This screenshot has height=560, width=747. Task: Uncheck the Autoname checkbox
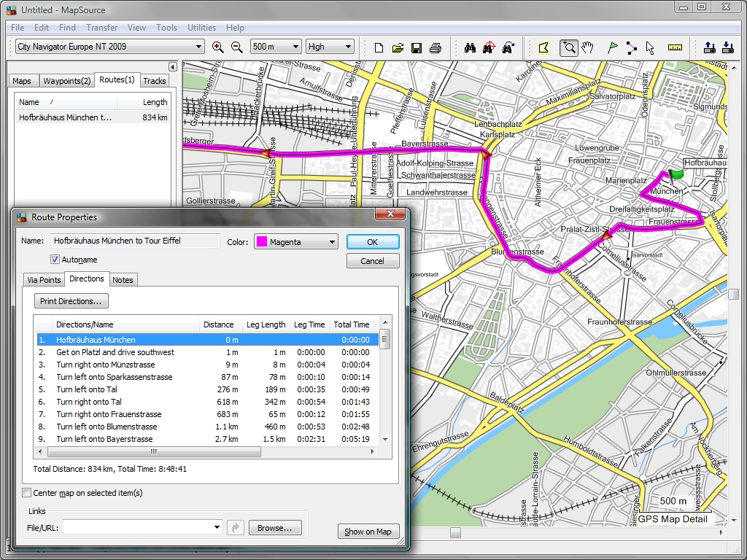(x=55, y=260)
